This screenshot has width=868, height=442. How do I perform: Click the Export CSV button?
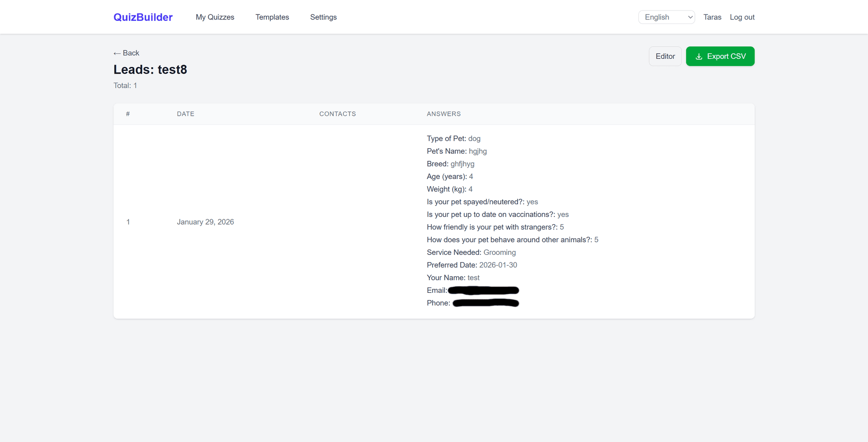(720, 56)
